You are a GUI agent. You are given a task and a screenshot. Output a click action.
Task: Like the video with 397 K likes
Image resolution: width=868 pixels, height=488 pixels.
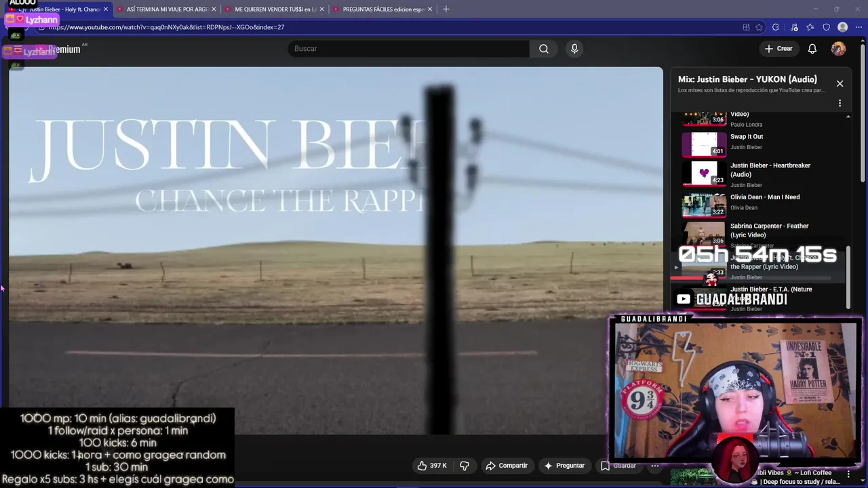(432, 466)
